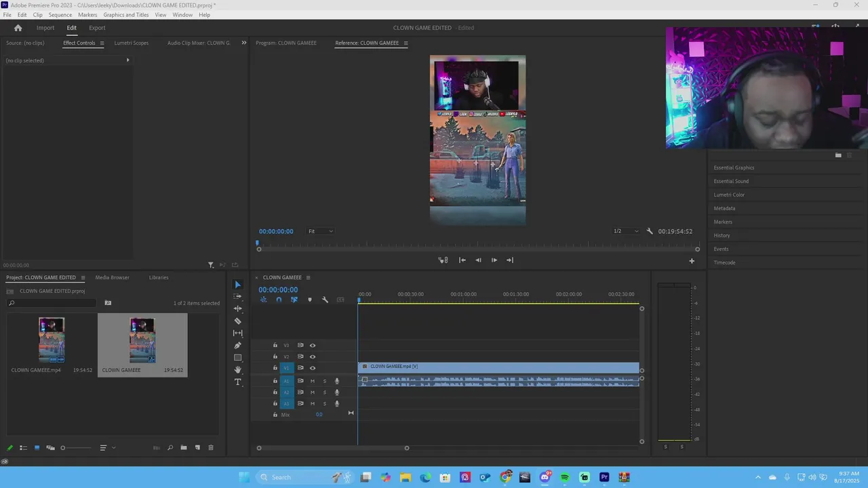
Task: Click Step Back 1 Frame button
Action: click(478, 260)
